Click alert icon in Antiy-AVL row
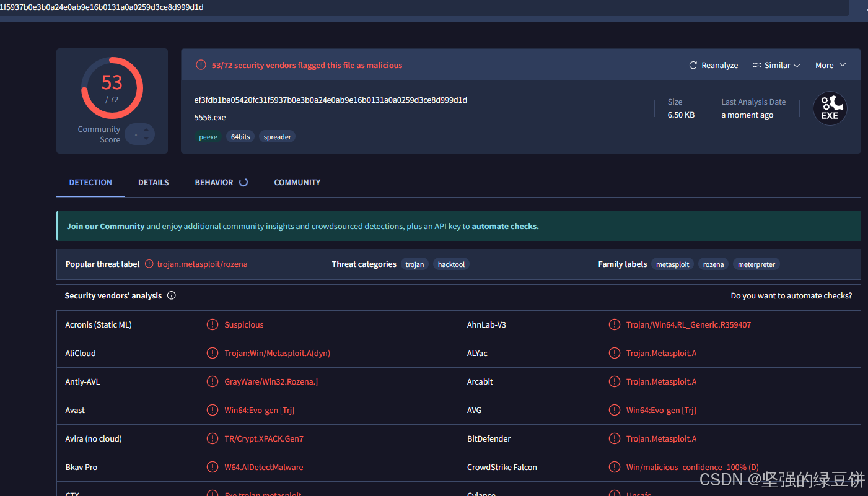This screenshot has height=496, width=868. tap(213, 381)
